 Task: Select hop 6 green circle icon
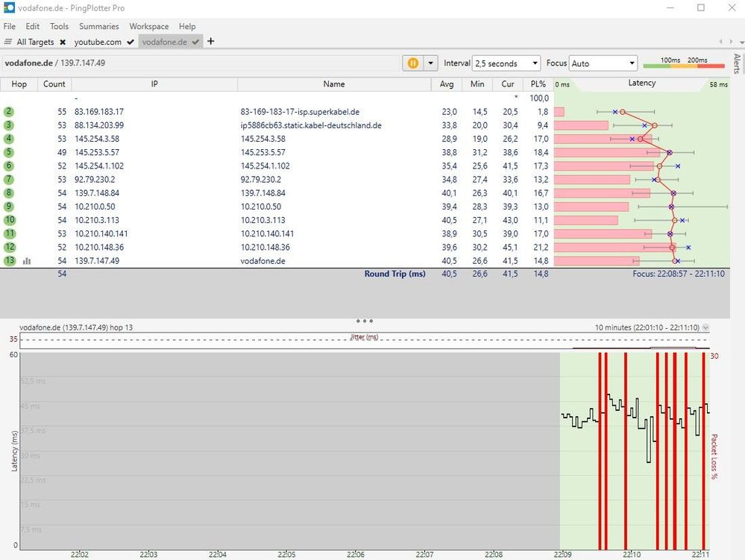(9, 166)
